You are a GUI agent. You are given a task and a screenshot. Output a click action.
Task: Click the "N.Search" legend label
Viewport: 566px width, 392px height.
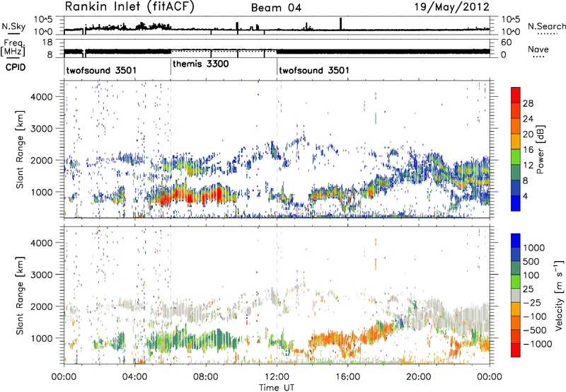[x=546, y=26]
